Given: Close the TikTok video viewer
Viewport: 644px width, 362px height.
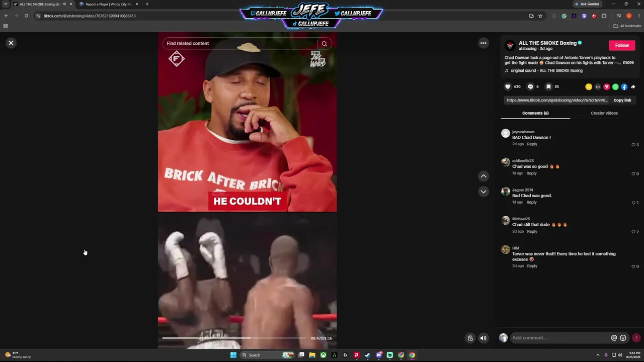Looking at the screenshot, I should 11,43.
